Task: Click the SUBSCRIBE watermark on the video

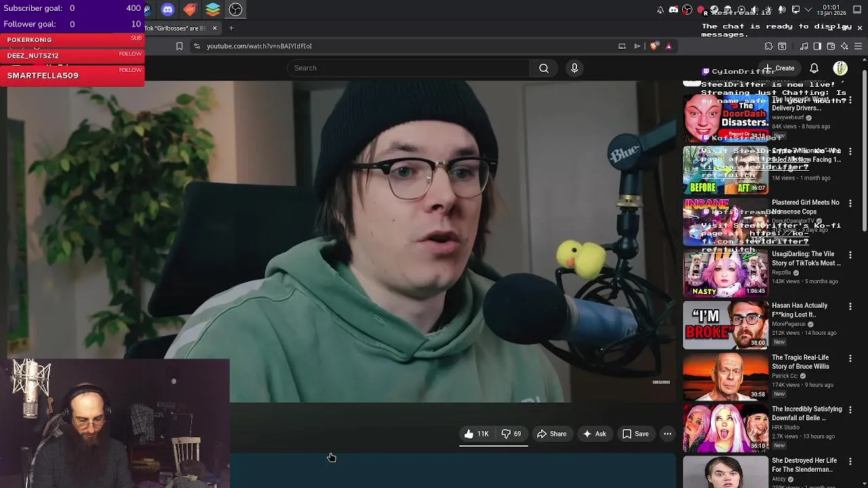Action: click(661, 382)
